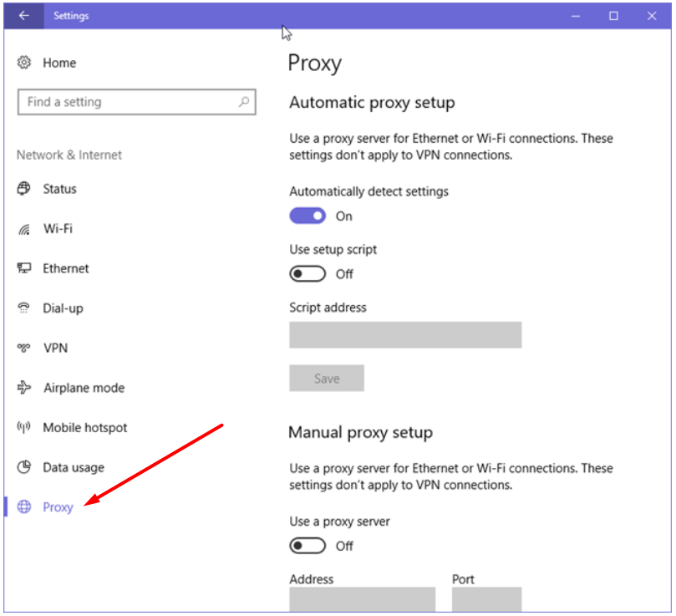Click the Wi-Fi signal icon

click(x=24, y=229)
